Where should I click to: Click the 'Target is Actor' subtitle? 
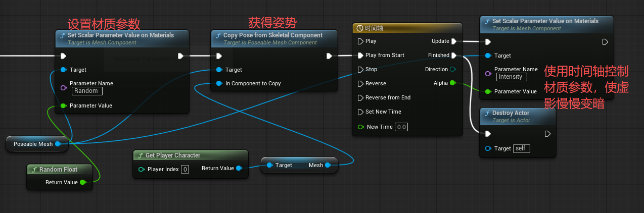tap(511, 120)
